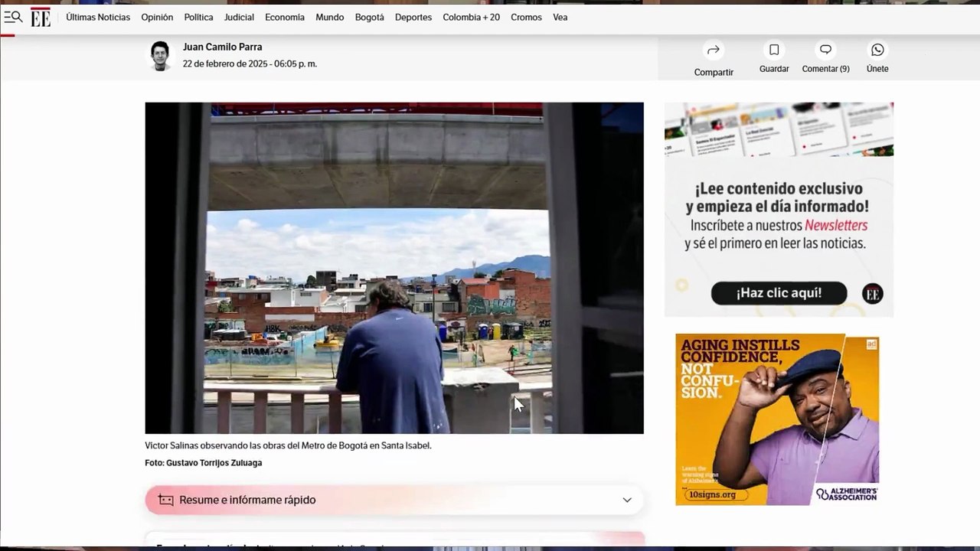Visit 10signs.org link in the ad

pos(711,494)
